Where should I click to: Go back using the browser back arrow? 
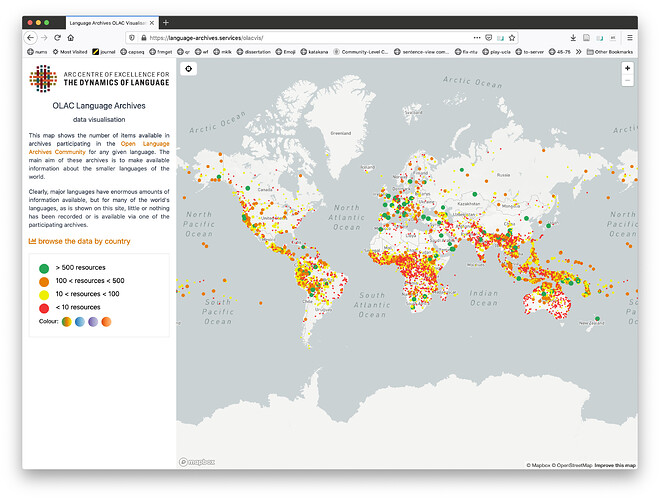pos(30,38)
